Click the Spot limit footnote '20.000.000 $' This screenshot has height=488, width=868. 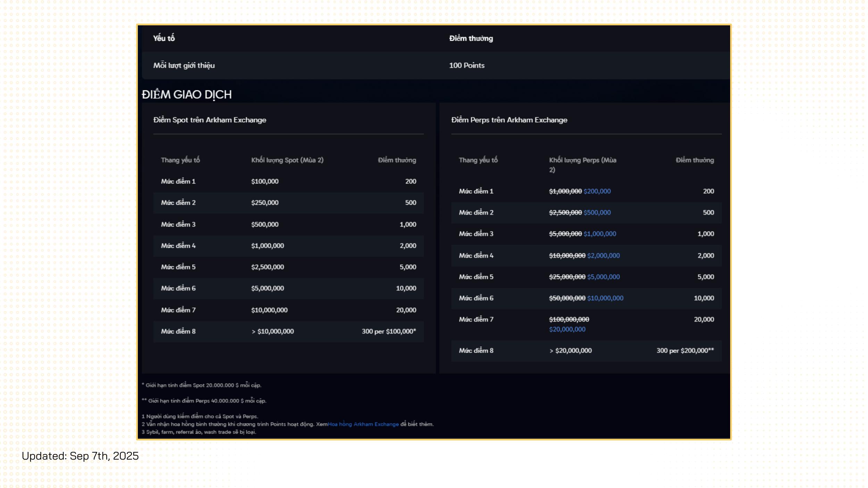click(x=222, y=385)
